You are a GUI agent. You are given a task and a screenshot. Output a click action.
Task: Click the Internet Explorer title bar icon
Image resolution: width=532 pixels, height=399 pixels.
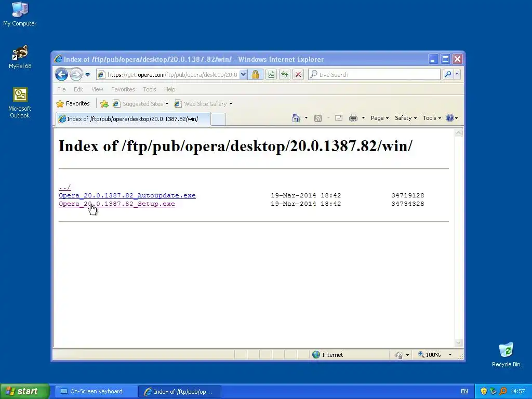tap(58, 59)
